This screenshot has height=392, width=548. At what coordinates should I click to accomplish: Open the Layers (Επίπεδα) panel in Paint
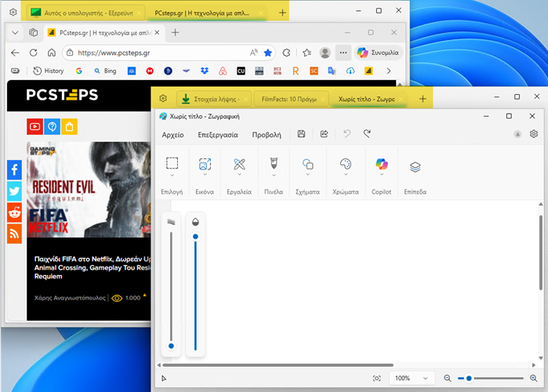415,166
